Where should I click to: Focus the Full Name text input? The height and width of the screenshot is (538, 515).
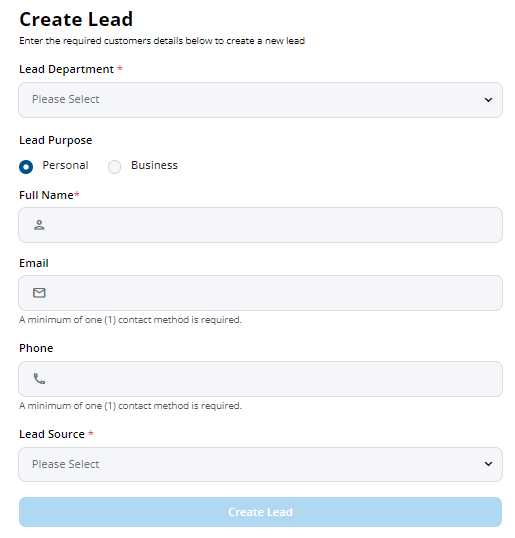[x=260, y=225]
